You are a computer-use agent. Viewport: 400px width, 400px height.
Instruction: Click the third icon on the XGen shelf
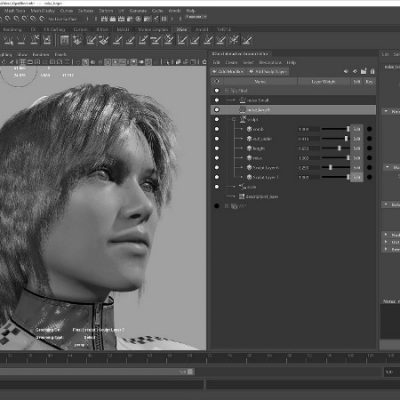pyautogui.click(x=34, y=40)
